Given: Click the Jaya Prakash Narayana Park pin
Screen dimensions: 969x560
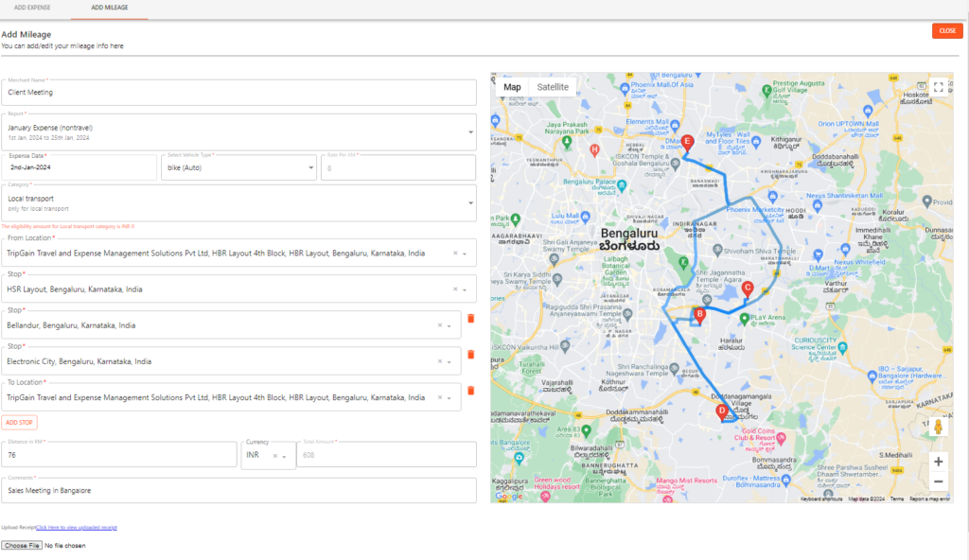Looking at the screenshot, I should (568, 142).
